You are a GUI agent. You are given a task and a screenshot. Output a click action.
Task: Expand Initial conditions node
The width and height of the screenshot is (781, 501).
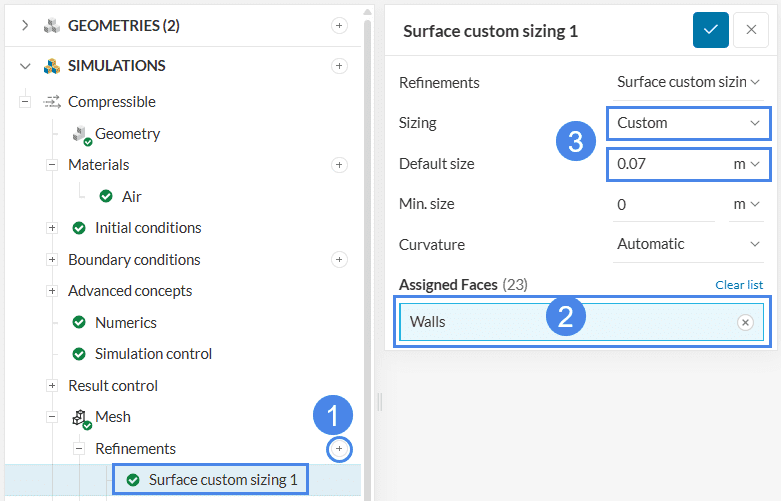pos(52,228)
